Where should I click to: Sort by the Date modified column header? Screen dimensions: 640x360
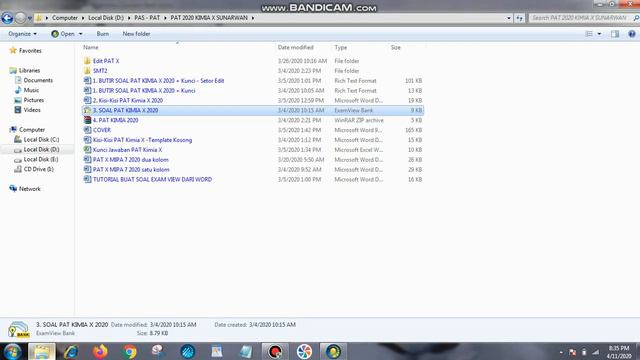coord(296,47)
